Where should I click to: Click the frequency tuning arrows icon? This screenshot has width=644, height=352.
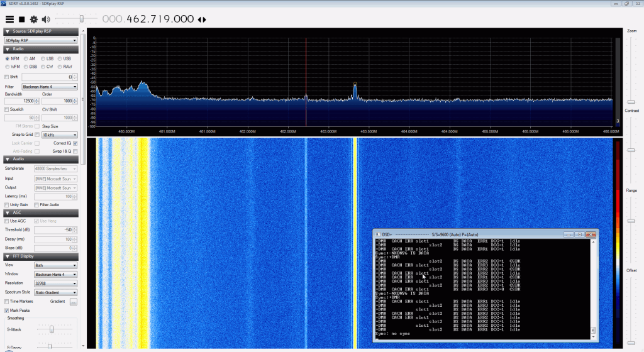point(202,19)
